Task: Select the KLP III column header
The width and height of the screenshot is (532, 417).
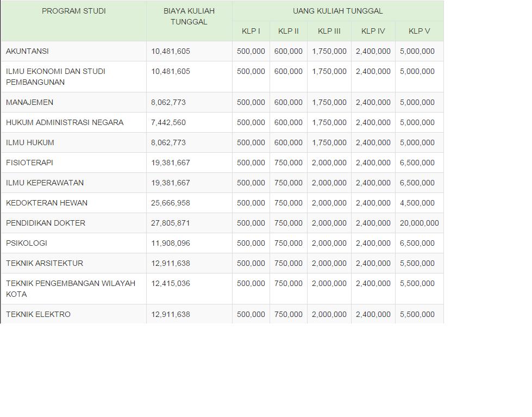Action: coord(329,31)
